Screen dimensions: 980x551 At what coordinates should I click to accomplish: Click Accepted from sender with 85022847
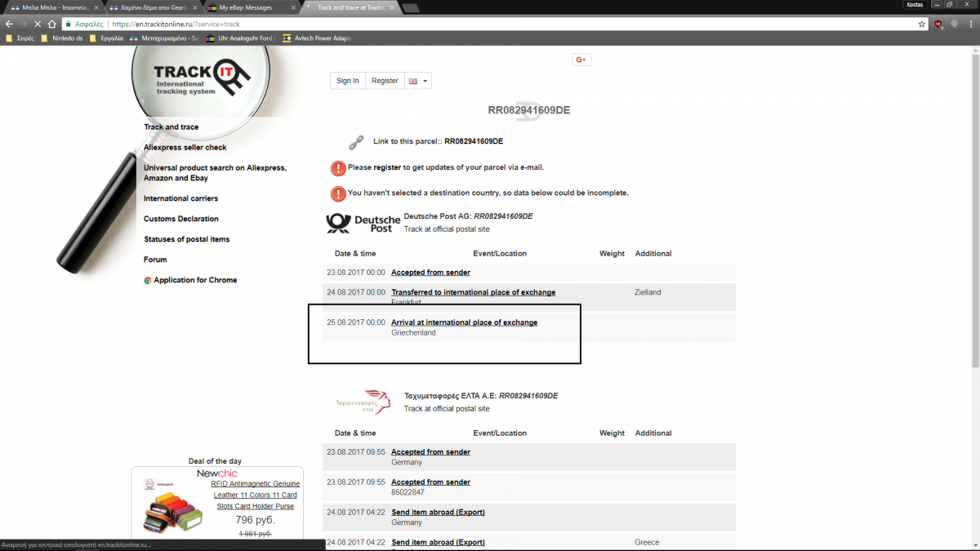pyautogui.click(x=430, y=482)
